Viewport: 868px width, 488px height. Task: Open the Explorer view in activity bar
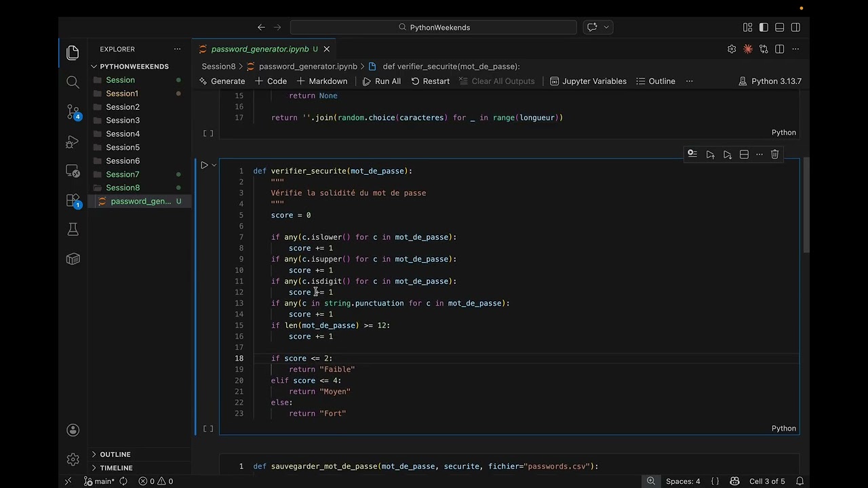coord(73,53)
